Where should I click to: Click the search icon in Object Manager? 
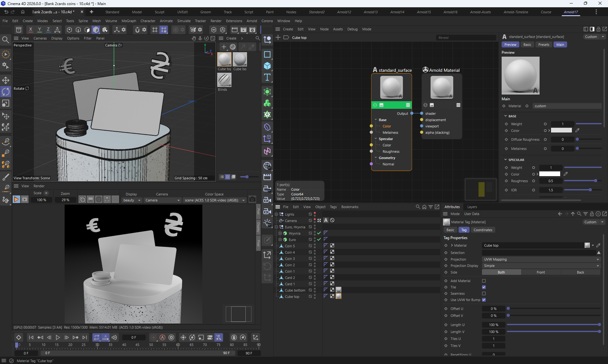(418, 207)
